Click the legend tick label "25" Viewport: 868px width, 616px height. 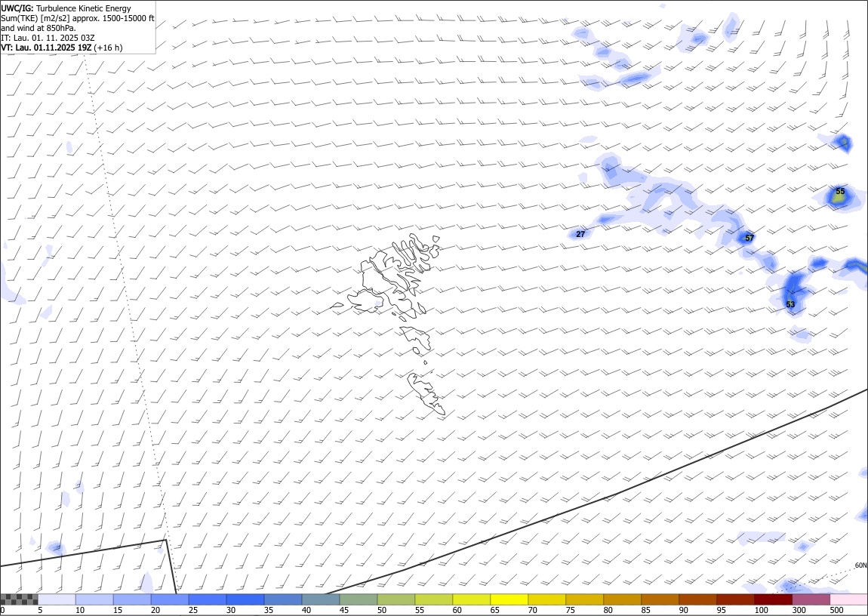pos(193,611)
